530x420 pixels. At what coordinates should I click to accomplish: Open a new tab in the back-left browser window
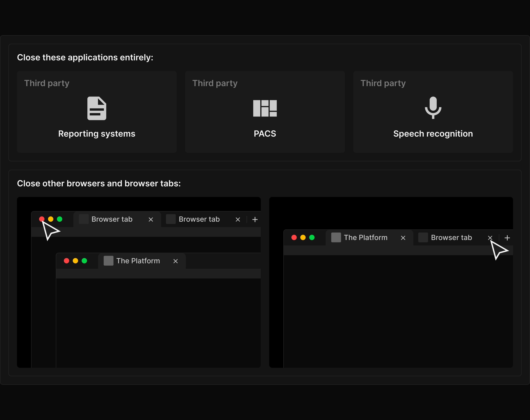(x=255, y=220)
